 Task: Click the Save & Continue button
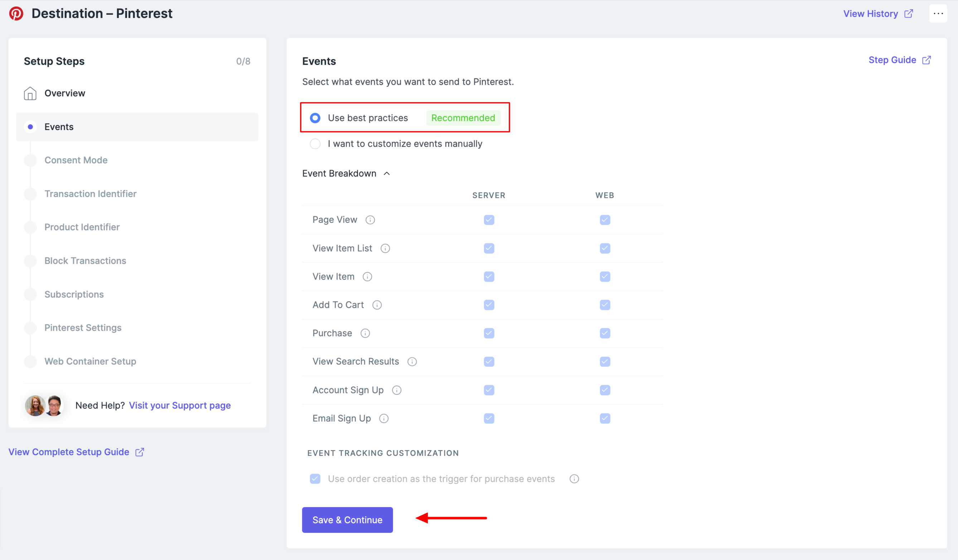347,520
